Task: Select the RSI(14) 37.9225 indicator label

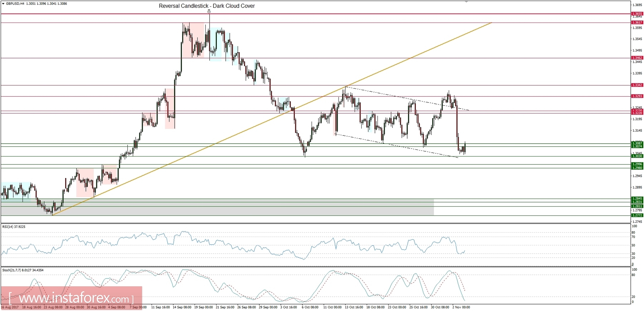Action: point(14,226)
